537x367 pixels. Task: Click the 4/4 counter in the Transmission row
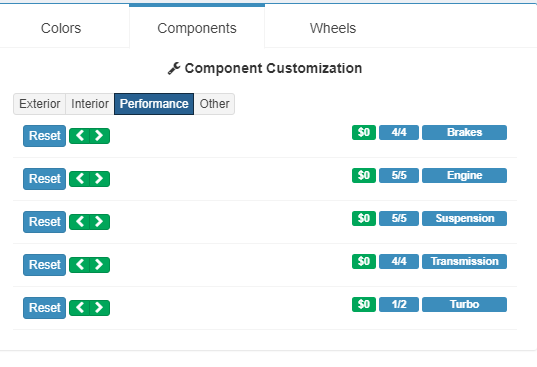399,261
